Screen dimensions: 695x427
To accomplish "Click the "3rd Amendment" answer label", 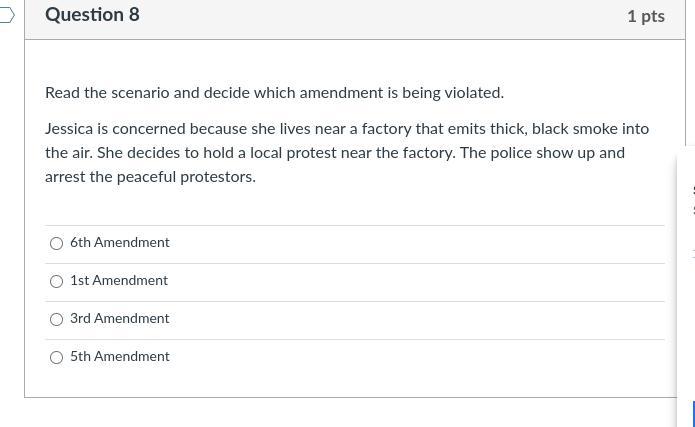I will (x=120, y=319).
